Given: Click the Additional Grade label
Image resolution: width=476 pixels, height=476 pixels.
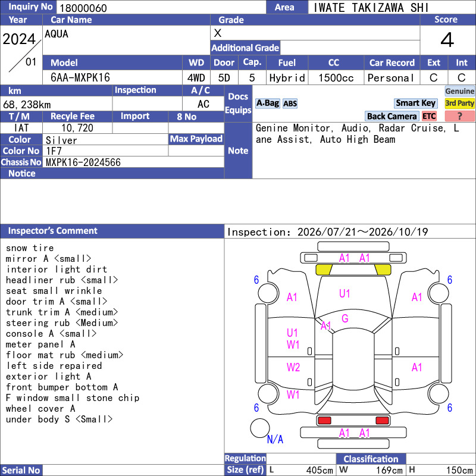Looking at the screenshot, I should coord(245,48).
